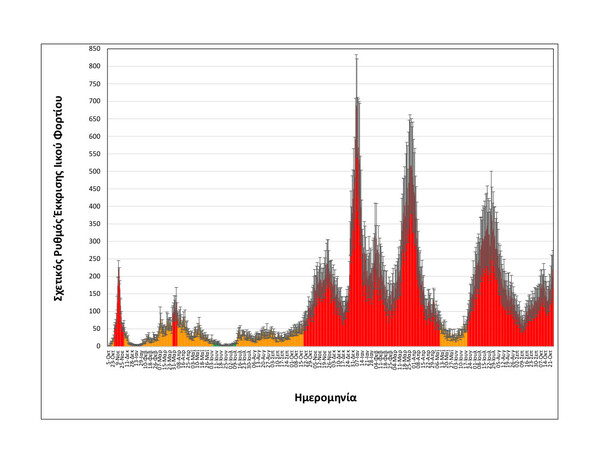Click the orange dip between last red sections
600x464 pixels.
[x=453, y=340]
